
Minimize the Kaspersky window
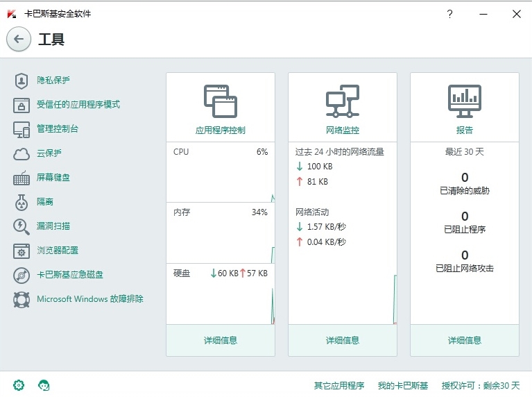(x=483, y=14)
